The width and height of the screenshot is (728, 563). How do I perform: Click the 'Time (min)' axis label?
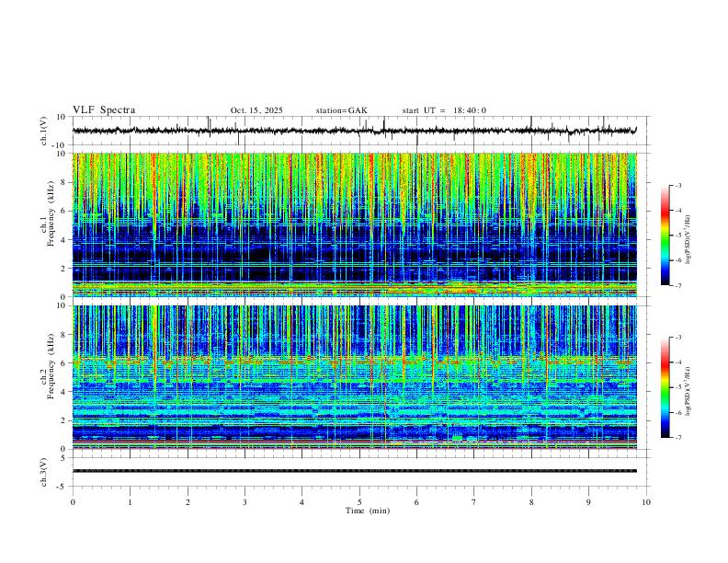368,511
